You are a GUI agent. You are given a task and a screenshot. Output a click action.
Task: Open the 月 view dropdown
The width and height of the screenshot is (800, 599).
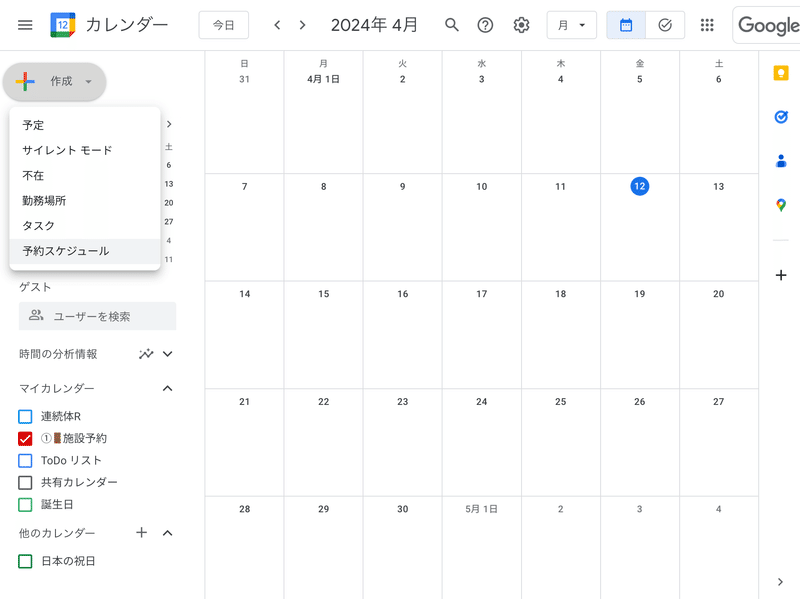tap(571, 25)
